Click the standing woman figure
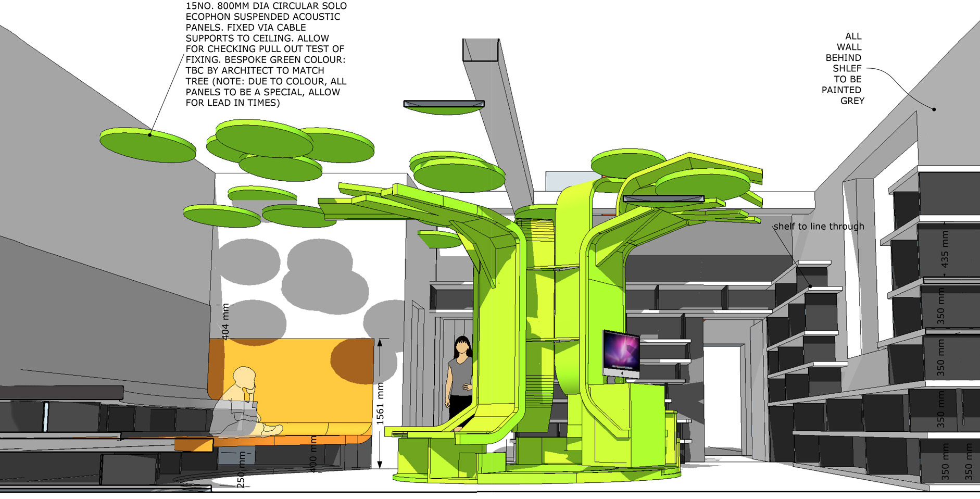 460,383
